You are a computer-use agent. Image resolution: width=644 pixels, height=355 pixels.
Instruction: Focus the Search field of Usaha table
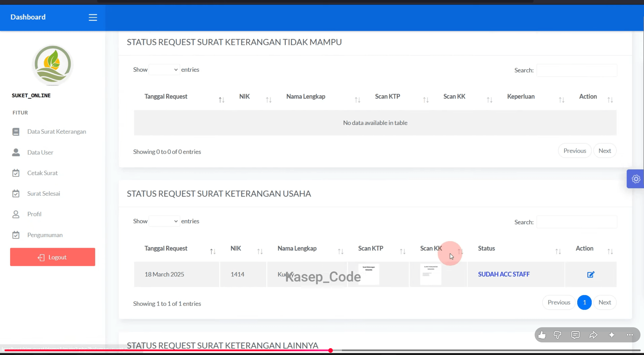coord(577,222)
